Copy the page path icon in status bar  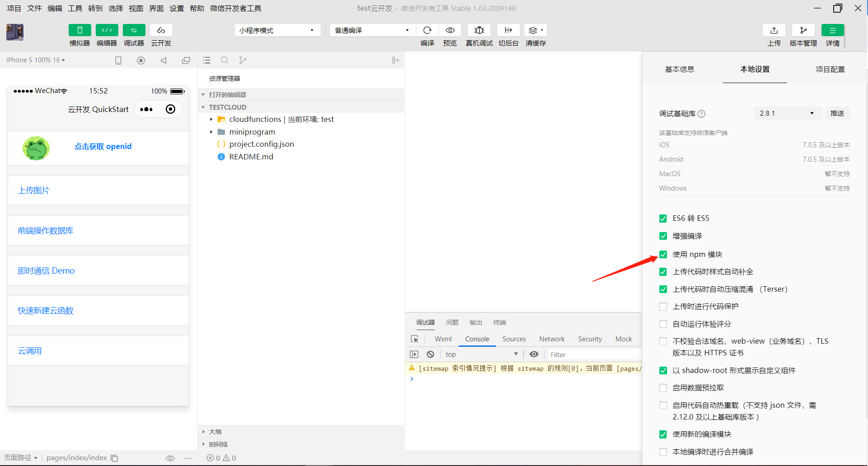[115, 458]
